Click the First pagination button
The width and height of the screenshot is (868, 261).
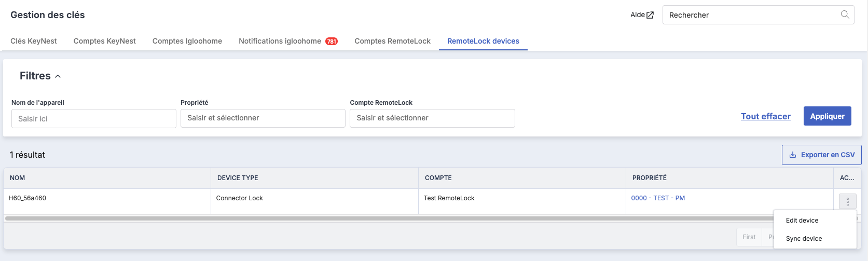[749, 237]
